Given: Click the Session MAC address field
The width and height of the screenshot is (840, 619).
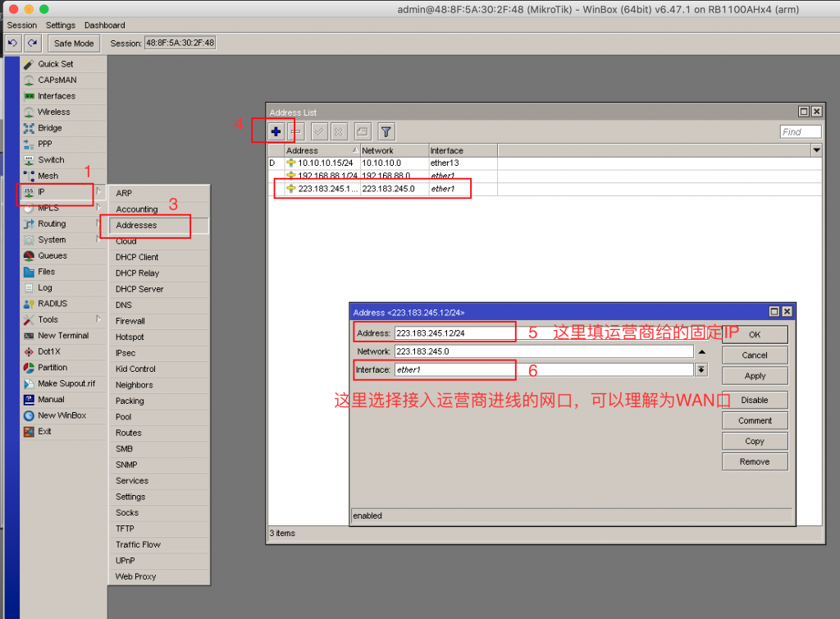Looking at the screenshot, I should point(180,43).
